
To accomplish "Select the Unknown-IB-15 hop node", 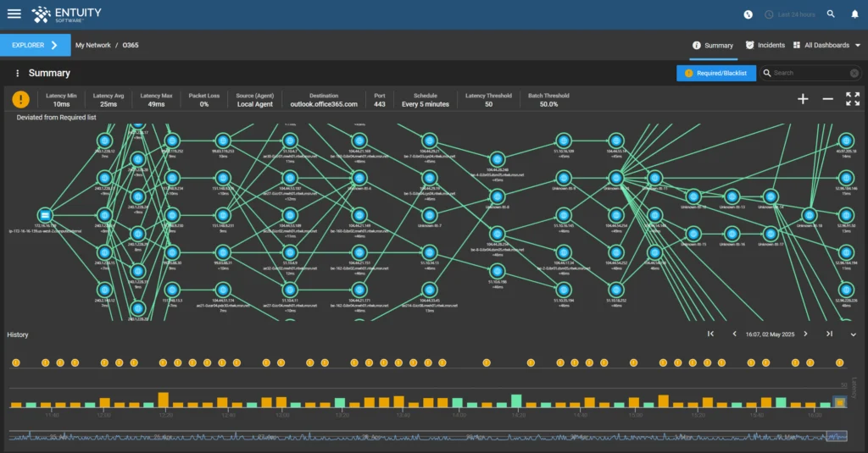I will [x=693, y=234].
